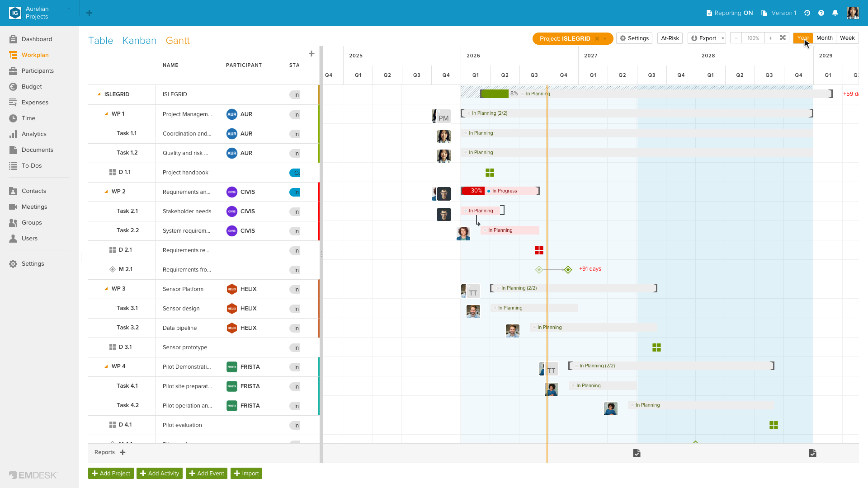Open the help question mark icon

point(821,13)
